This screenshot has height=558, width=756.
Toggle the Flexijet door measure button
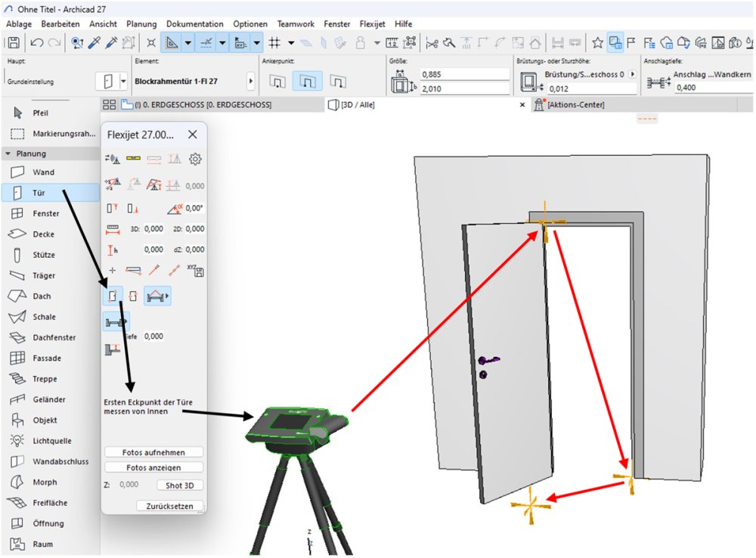[x=113, y=296]
